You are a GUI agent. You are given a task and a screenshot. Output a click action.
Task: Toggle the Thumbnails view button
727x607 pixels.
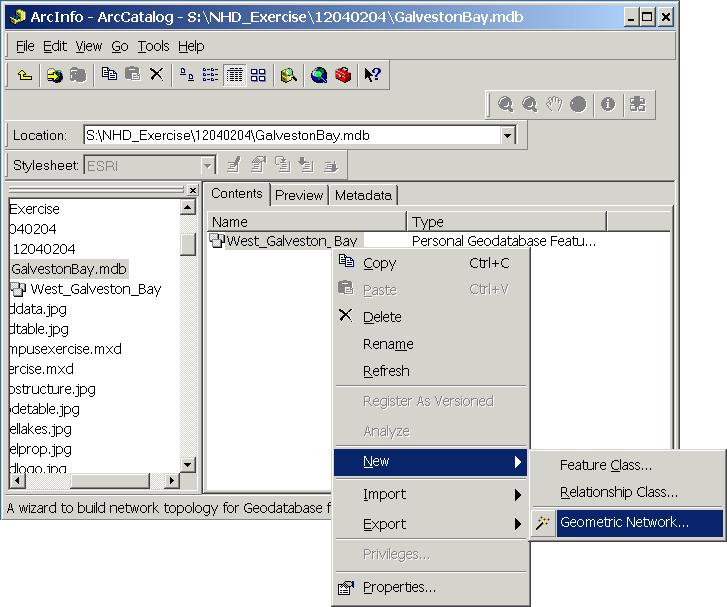point(259,75)
